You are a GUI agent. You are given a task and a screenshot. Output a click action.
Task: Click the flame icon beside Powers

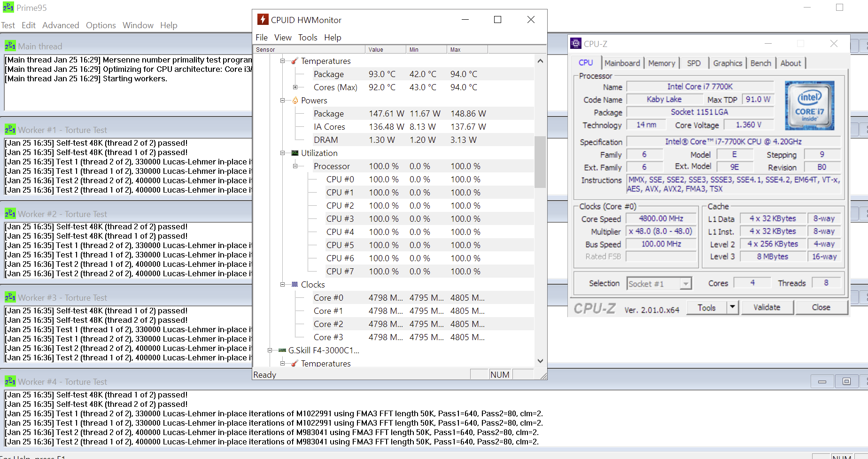tap(295, 101)
